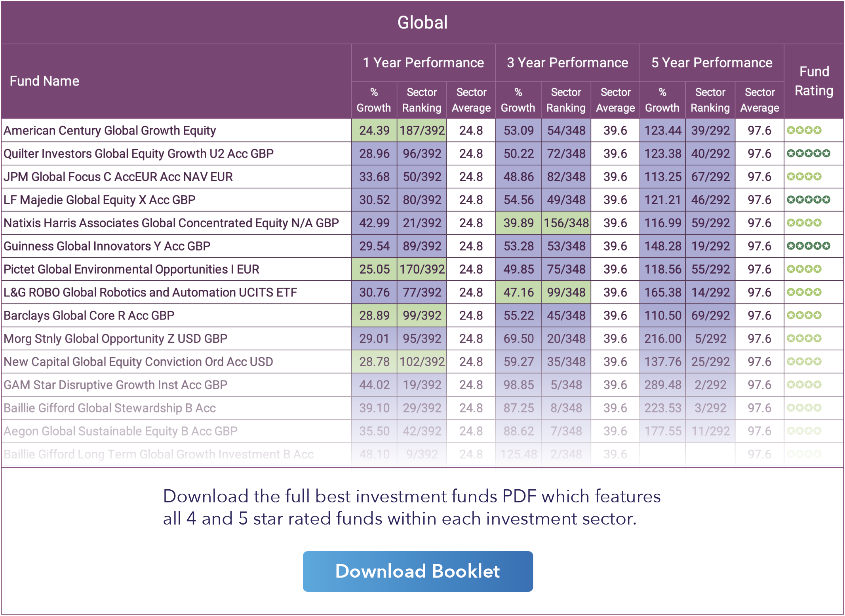Image resolution: width=845 pixels, height=616 pixels.
Task: Click the star rating for Barclays Global Core
Action: click(x=804, y=316)
